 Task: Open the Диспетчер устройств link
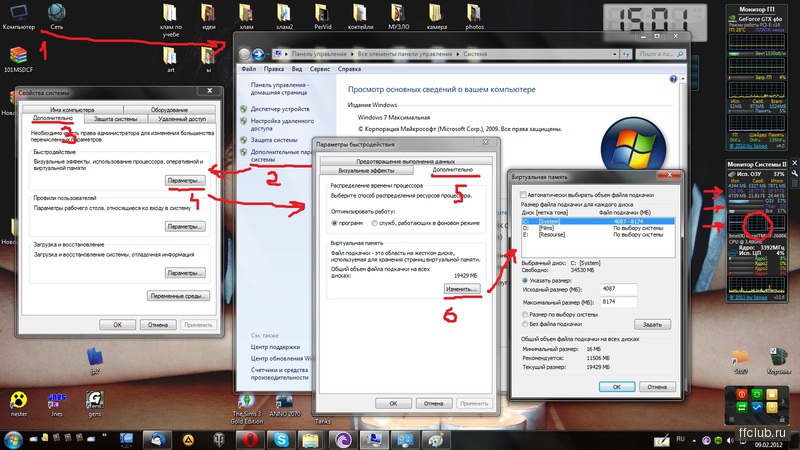[x=280, y=109]
